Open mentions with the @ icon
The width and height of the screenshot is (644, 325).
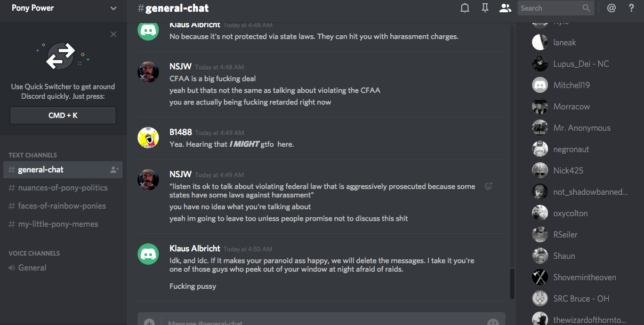[x=611, y=8]
